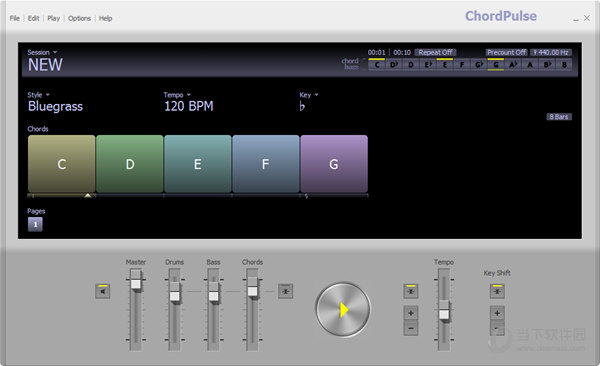Click the B note key in chord strip
600x366 pixels.
(564, 65)
